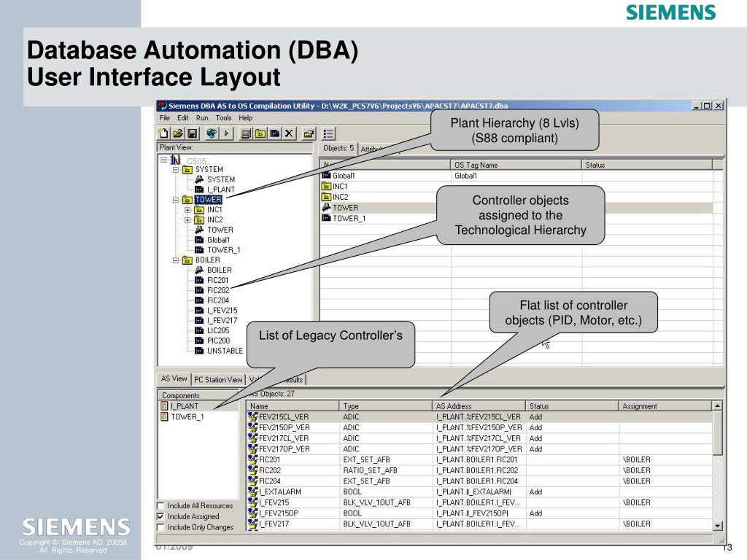Click the yellow hierarchy folder toolbar icon

(x=260, y=133)
